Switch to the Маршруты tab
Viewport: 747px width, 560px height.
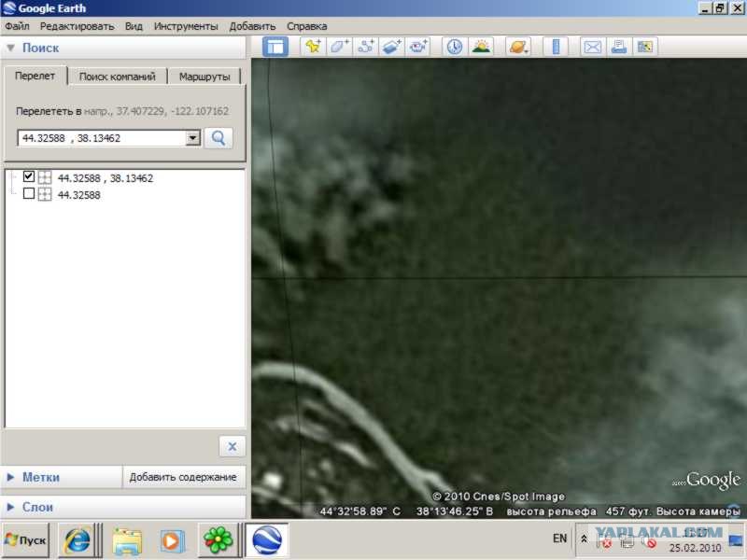click(204, 77)
